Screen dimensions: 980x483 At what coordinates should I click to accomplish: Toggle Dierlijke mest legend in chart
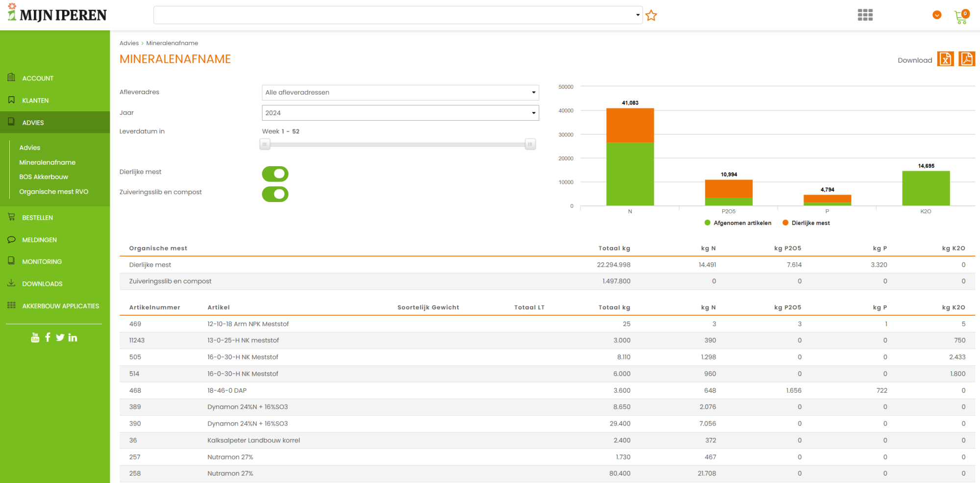pos(806,223)
